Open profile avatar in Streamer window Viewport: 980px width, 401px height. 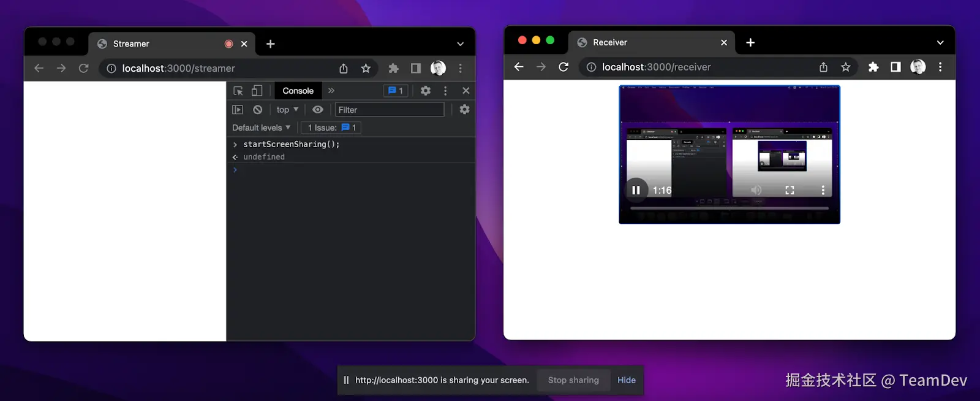point(438,68)
